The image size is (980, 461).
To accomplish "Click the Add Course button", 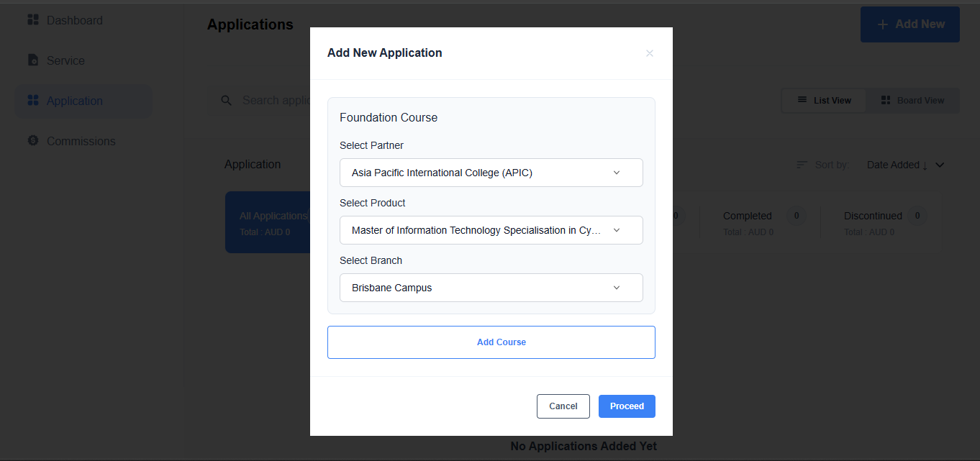I will [x=491, y=342].
